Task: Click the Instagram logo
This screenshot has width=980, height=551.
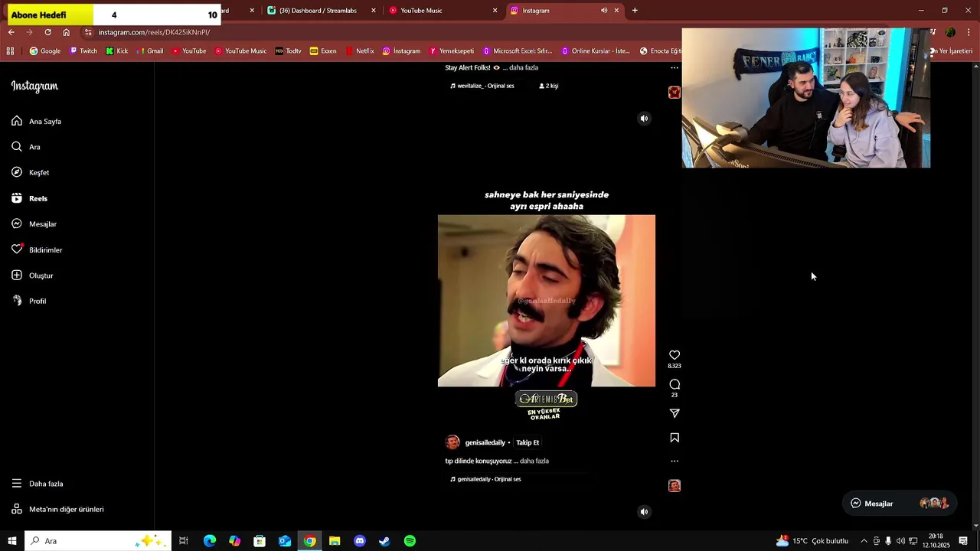Action: pos(34,86)
